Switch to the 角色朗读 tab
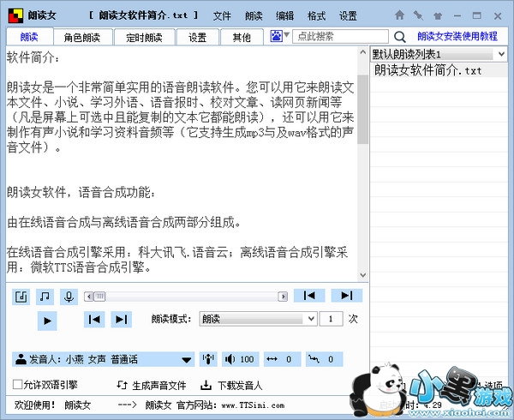This screenshot has height=420, width=514. (83, 38)
